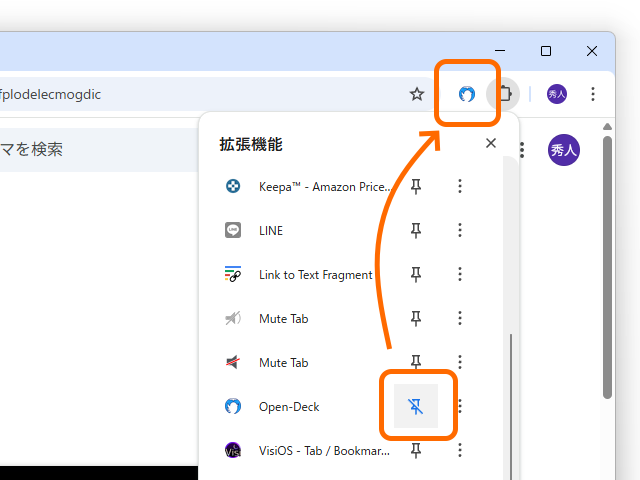Select the Link to Text Fragment name
This screenshot has width=640, height=480.
pos(316,275)
